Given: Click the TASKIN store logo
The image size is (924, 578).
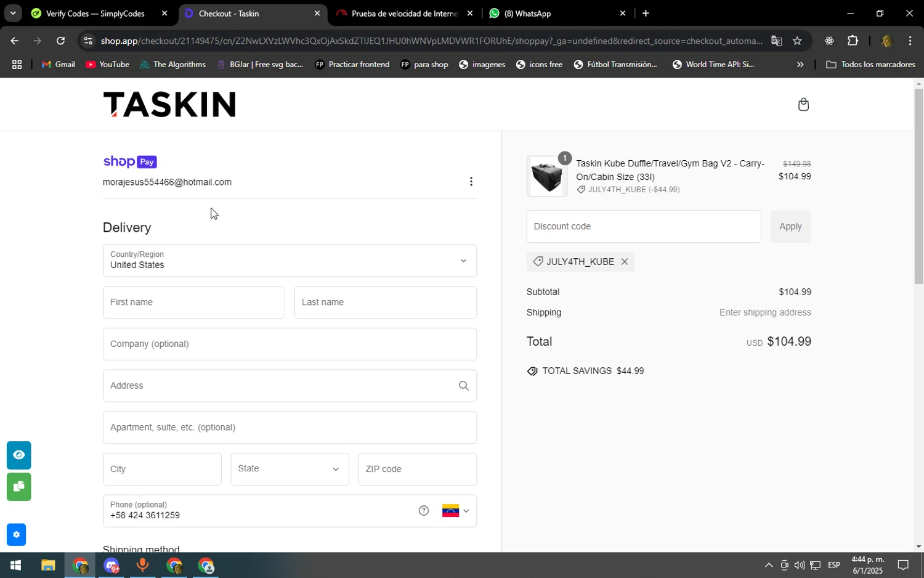Looking at the screenshot, I should [x=169, y=104].
